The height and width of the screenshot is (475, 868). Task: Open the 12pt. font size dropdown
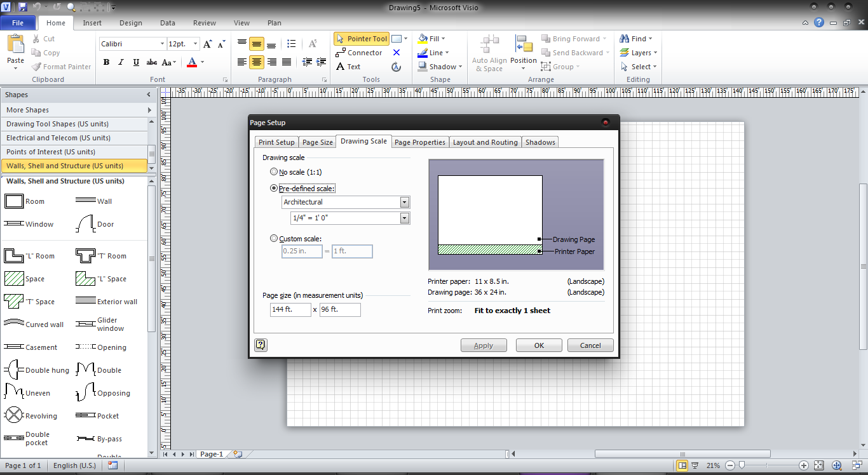[x=195, y=44]
